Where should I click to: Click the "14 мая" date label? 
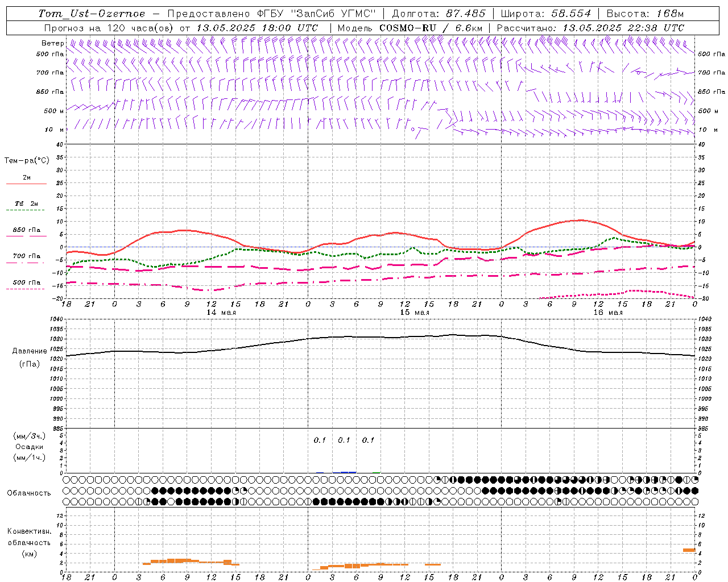point(221,313)
